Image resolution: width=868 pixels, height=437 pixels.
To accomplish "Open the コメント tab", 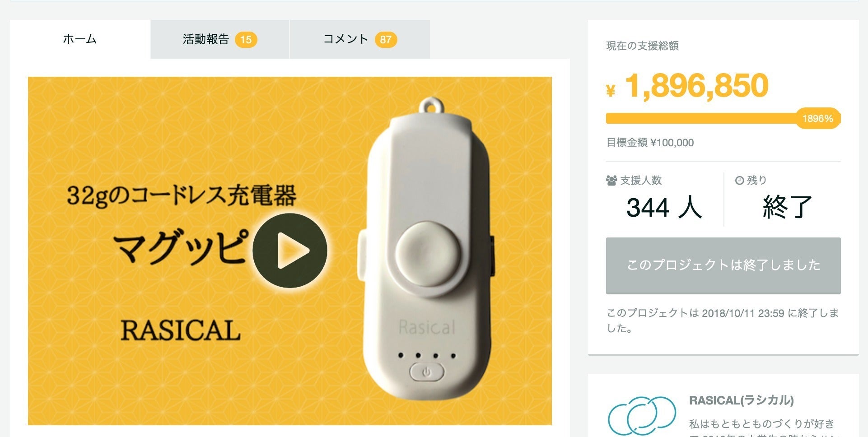I will (359, 39).
